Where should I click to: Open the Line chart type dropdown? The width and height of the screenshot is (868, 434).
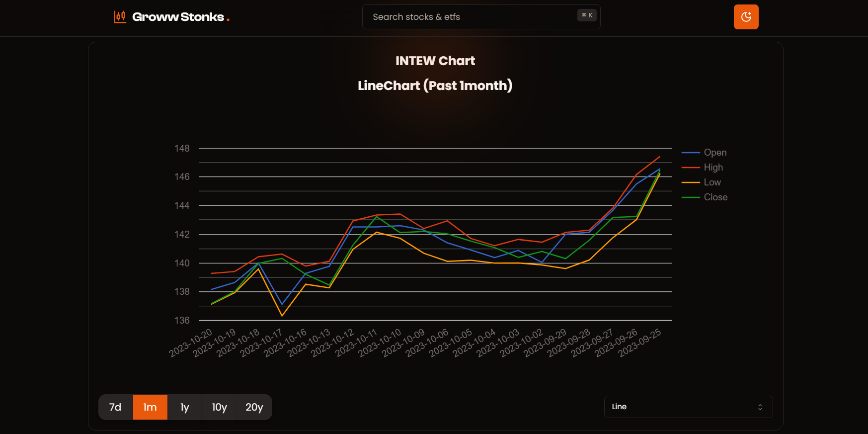[x=688, y=407]
